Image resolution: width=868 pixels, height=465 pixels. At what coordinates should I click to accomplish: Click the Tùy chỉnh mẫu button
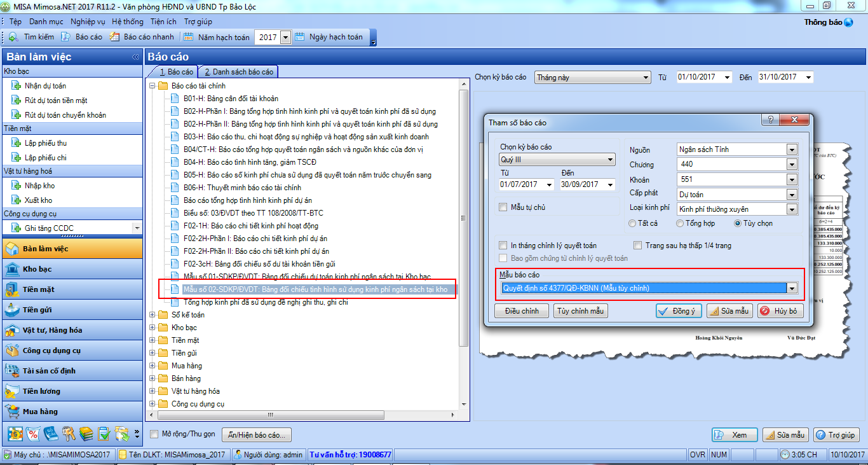point(581,311)
